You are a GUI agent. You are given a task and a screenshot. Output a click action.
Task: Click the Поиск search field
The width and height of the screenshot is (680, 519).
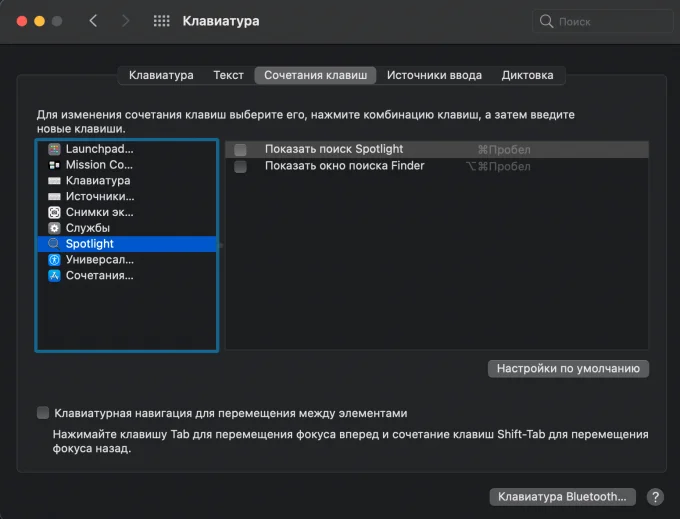[602, 21]
